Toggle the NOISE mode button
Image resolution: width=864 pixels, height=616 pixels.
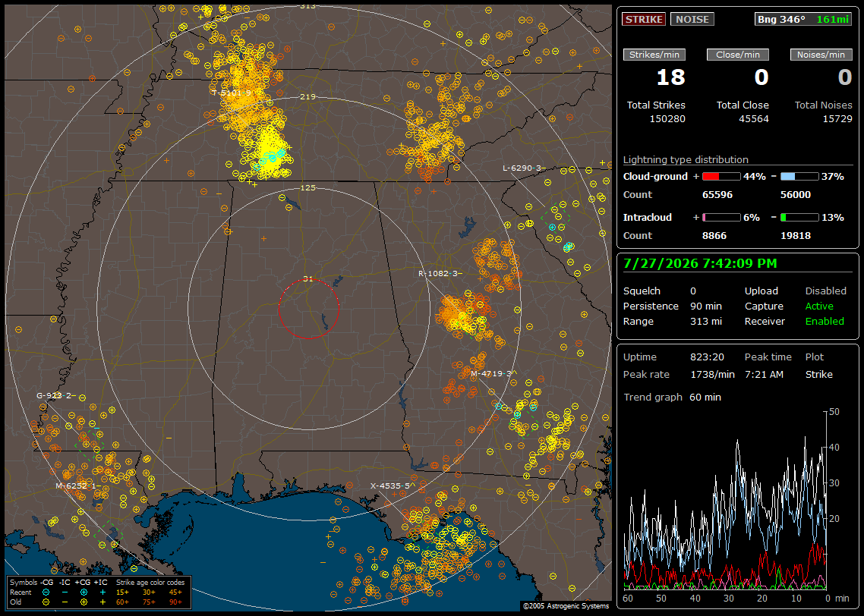pos(692,19)
